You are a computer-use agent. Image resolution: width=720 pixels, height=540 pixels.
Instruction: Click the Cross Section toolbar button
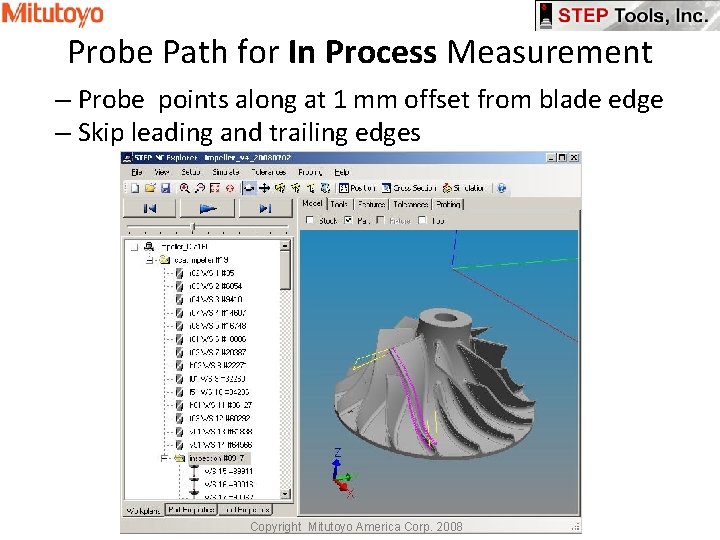click(x=409, y=188)
